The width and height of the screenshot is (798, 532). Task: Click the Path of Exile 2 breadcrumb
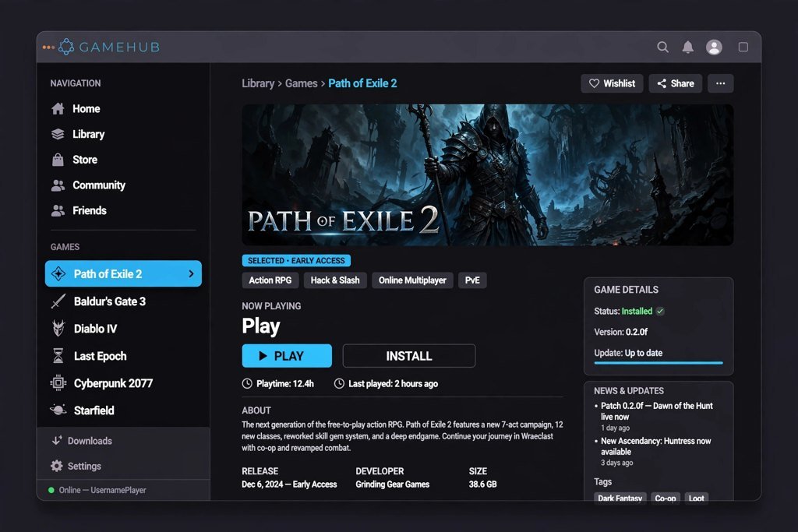(x=362, y=83)
